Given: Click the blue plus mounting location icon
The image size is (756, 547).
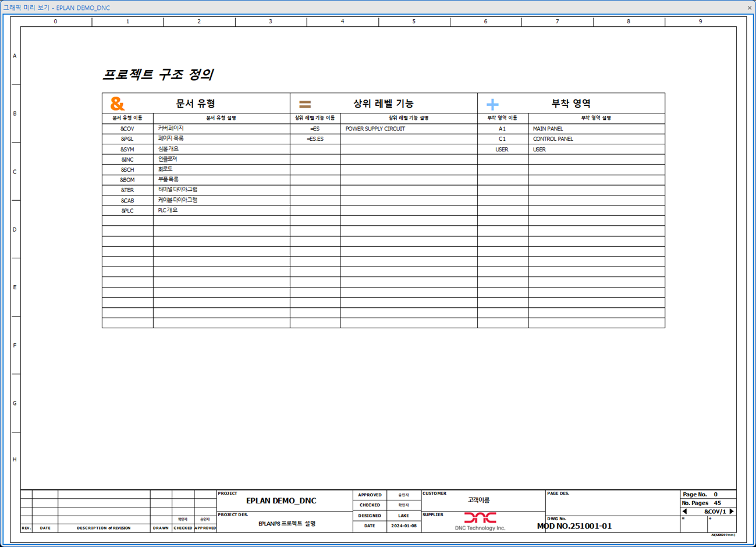Looking at the screenshot, I should pos(492,104).
